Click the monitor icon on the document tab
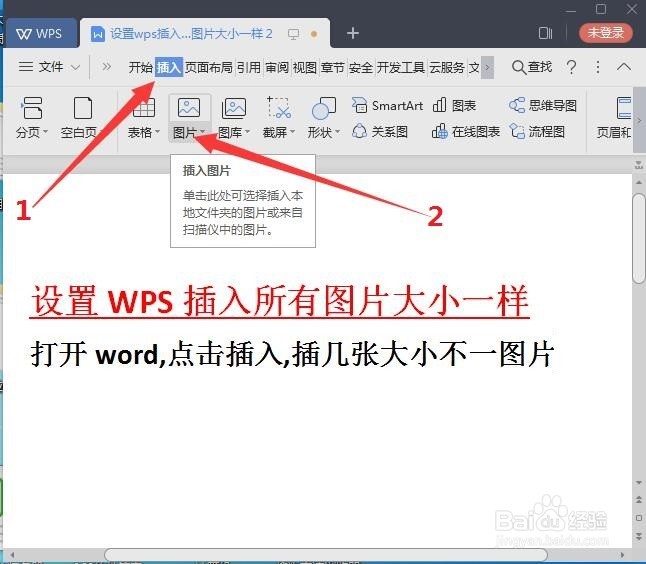This screenshot has height=564, width=646. pos(293,34)
